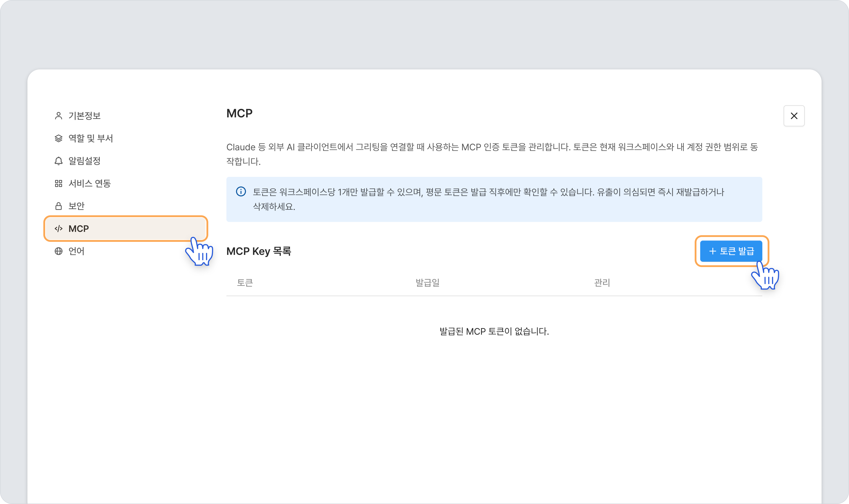This screenshot has width=849, height=504.
Task: Go to 알림설정 settings
Action: click(126, 161)
